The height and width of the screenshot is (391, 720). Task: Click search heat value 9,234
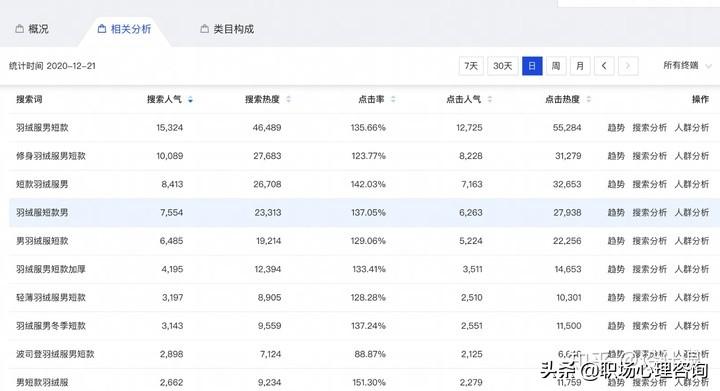(x=268, y=382)
